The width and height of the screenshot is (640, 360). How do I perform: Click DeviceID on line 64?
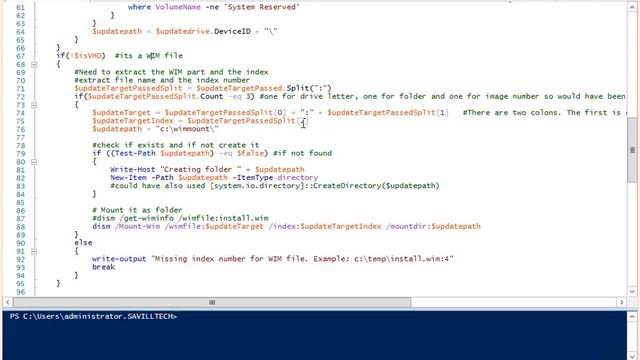[232, 31]
